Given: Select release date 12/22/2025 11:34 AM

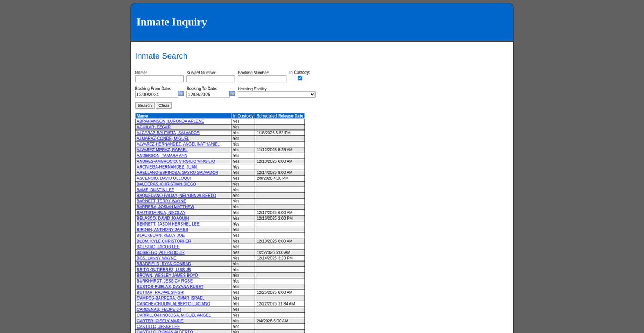Looking at the screenshot, I should [276, 303].
